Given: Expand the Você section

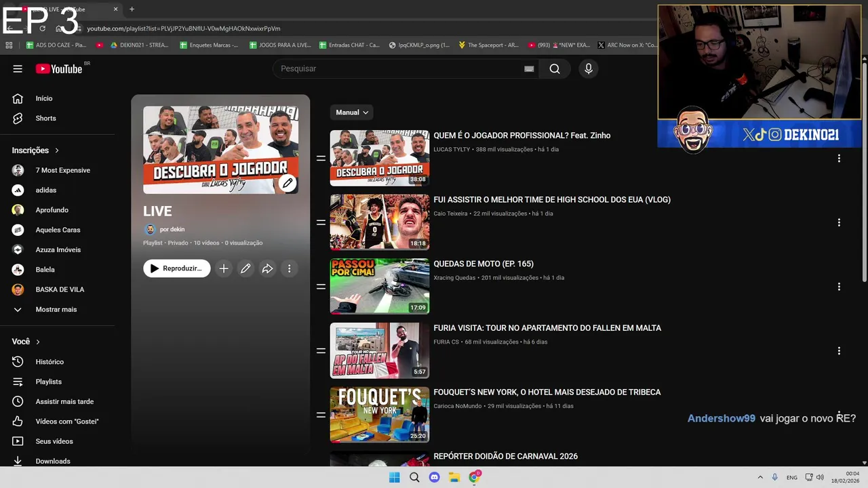Looking at the screenshot, I should pyautogui.click(x=26, y=342).
